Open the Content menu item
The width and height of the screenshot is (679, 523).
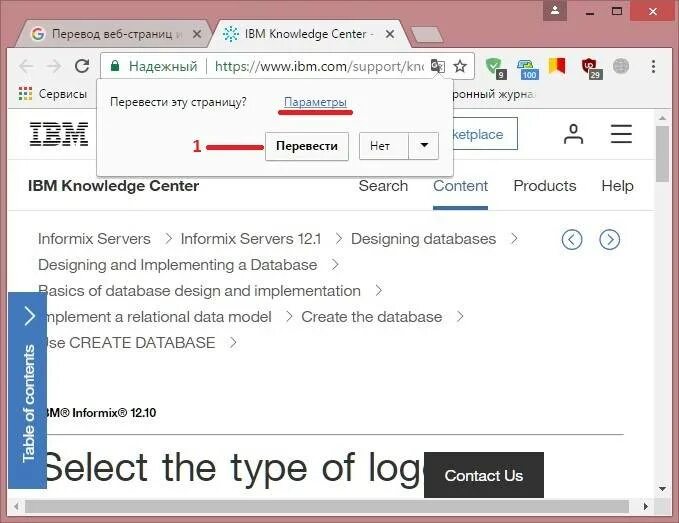[x=460, y=186]
